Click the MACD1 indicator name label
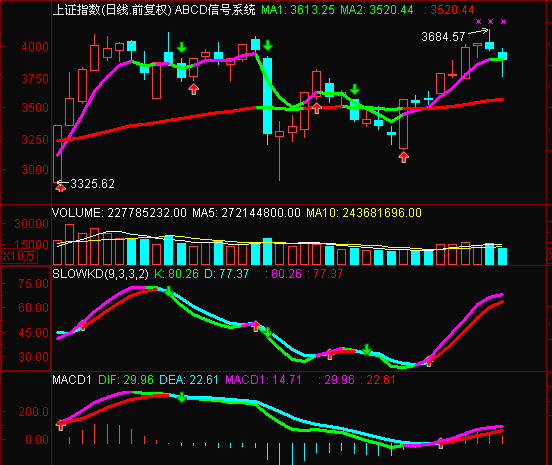The height and width of the screenshot is (465, 552). (x=72, y=380)
